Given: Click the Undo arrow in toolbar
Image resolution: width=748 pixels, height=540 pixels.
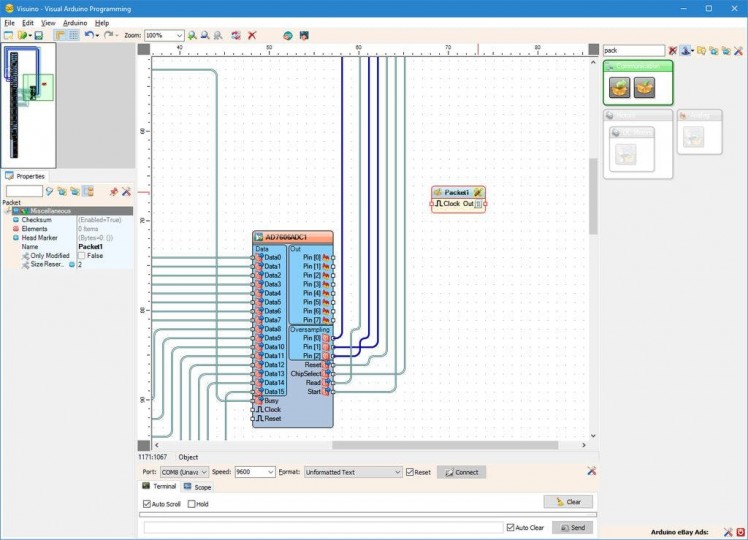Looking at the screenshot, I should [88, 35].
